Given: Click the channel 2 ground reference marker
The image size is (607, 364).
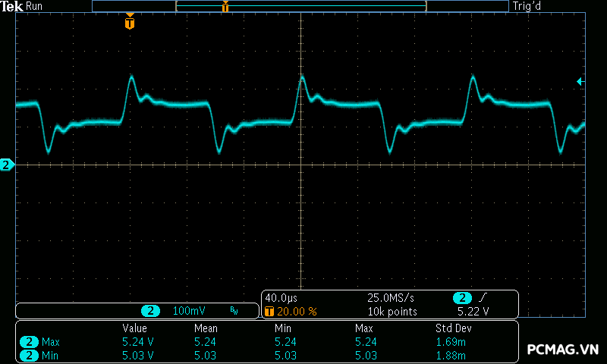Looking at the screenshot, I should coord(7,165).
